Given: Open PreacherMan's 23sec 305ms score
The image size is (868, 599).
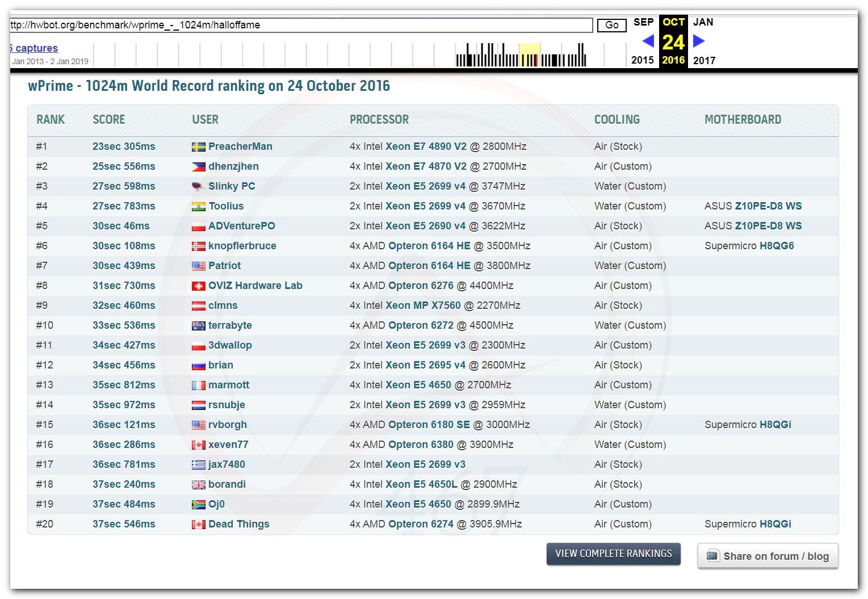Looking at the screenshot, I should 124,146.
